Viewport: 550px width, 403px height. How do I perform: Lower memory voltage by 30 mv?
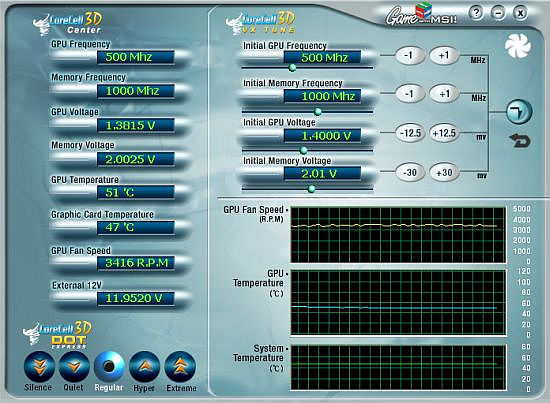tap(410, 173)
